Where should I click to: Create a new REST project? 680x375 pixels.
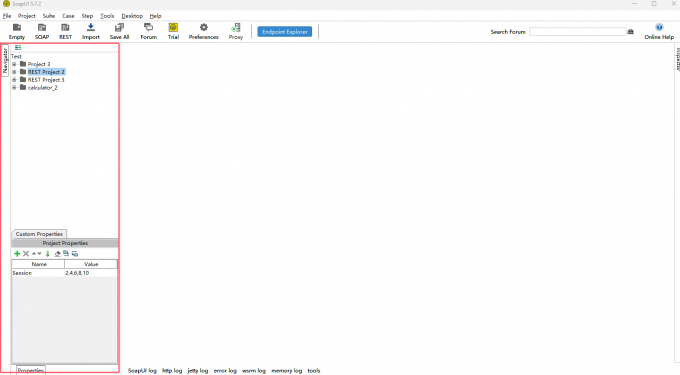point(65,32)
